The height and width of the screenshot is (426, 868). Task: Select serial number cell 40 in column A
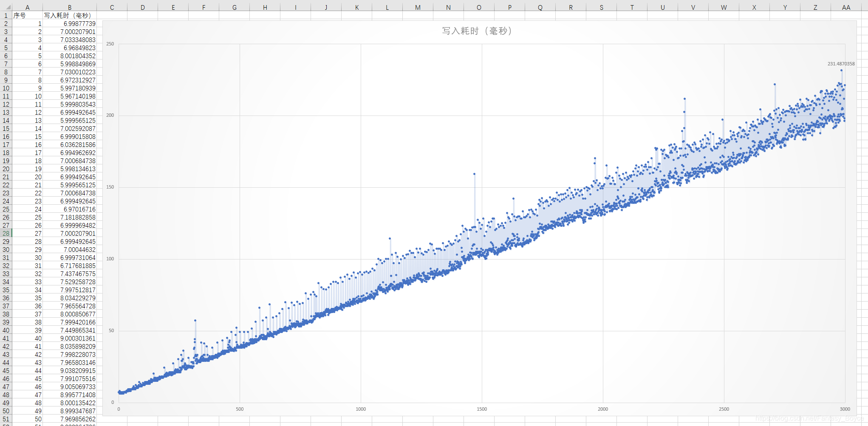coord(27,338)
